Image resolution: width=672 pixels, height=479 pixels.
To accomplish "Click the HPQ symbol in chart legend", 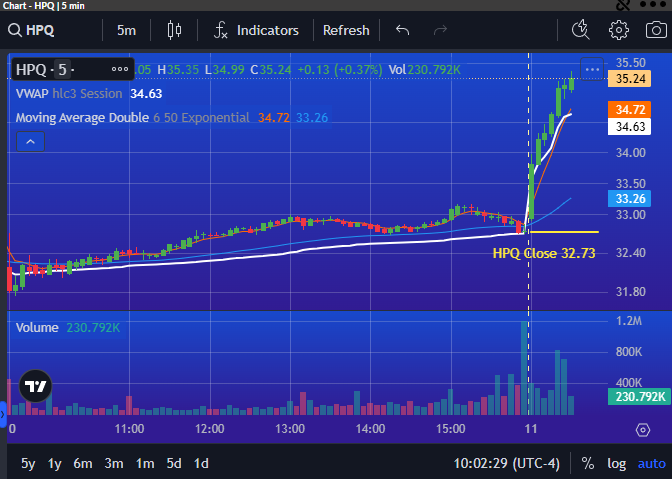I will 31,69.
